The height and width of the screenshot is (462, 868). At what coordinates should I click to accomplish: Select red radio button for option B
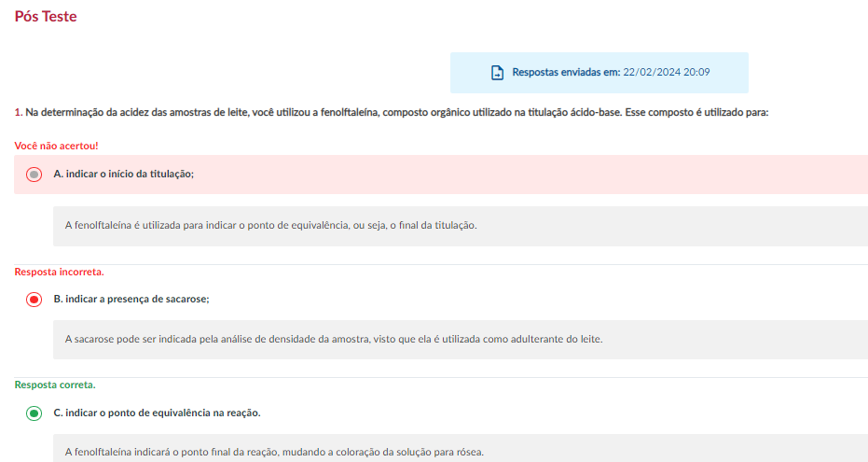34,300
